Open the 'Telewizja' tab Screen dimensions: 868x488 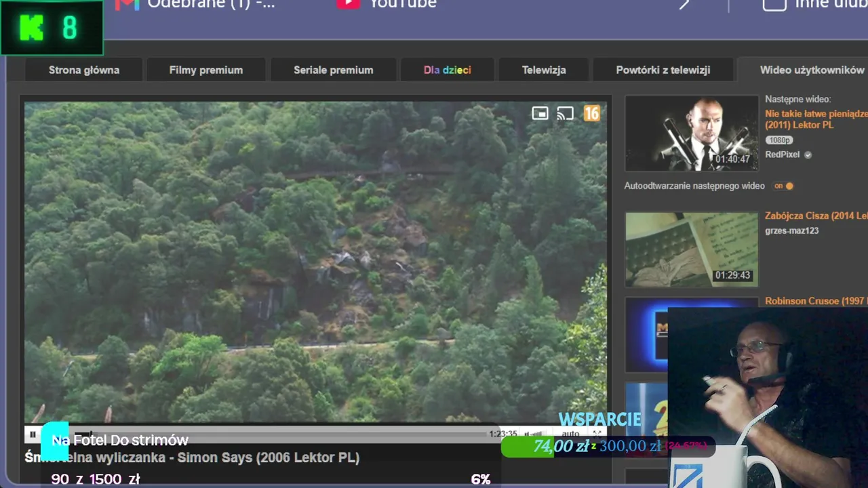(x=544, y=70)
